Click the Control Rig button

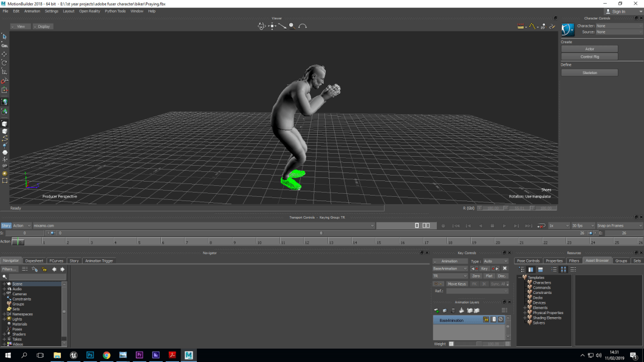(588, 56)
